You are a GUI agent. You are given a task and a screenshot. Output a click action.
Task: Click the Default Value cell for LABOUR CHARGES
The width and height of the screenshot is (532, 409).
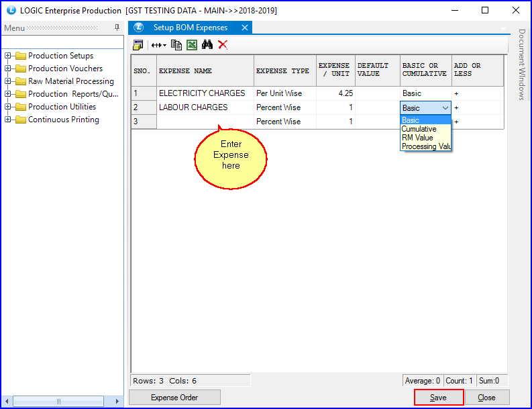pyautogui.click(x=378, y=107)
